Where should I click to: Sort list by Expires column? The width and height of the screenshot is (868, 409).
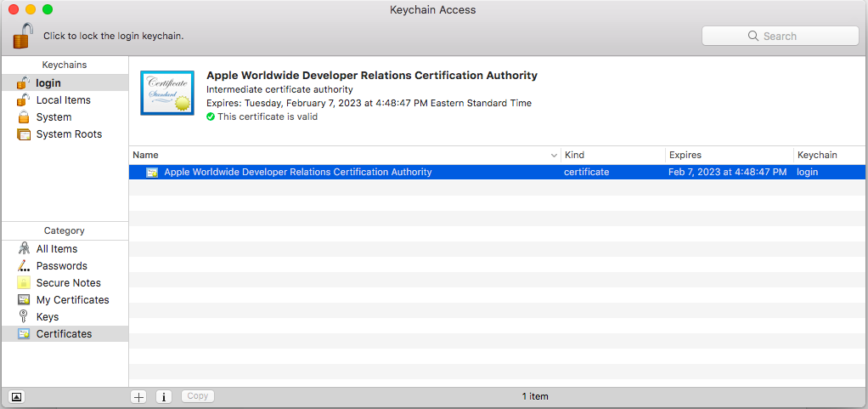(x=729, y=155)
